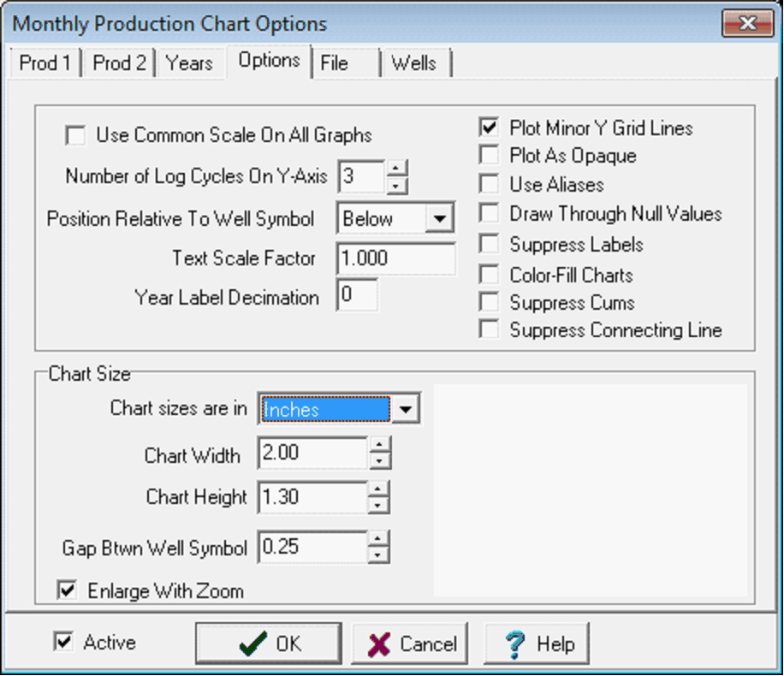The width and height of the screenshot is (784, 676).
Task: Select the Years tab
Action: [189, 63]
